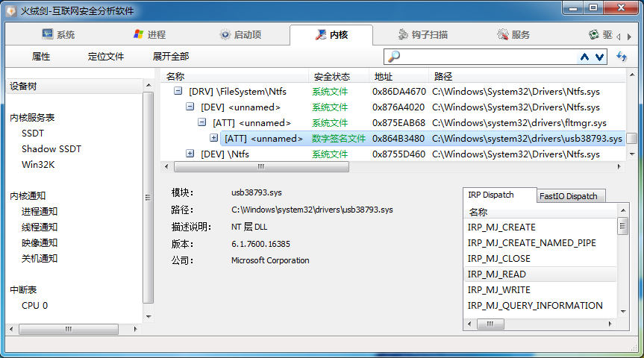Image resolution: width=644 pixels, height=358 pixels.
Task: Select the FastIO Dispatch tab
Action: [571, 196]
